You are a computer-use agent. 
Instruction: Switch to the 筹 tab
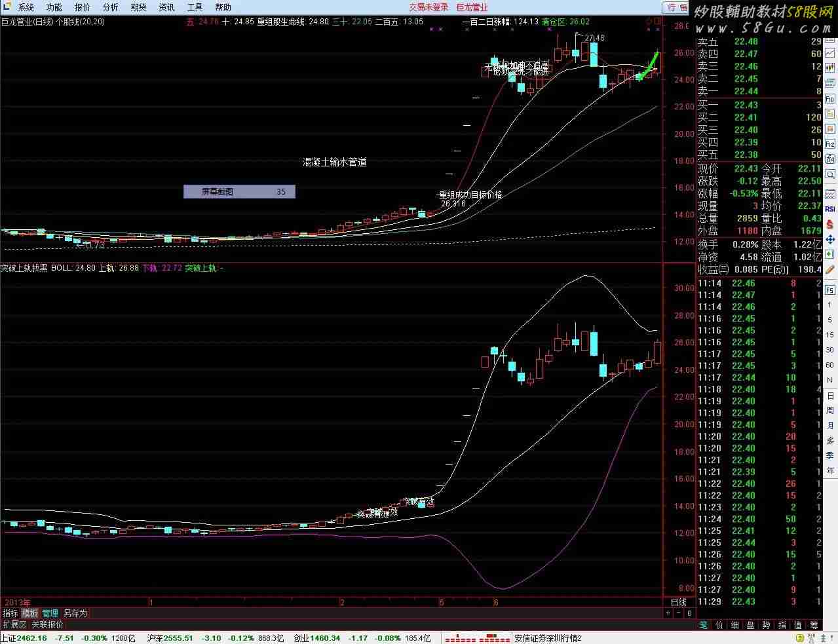[x=814, y=625]
